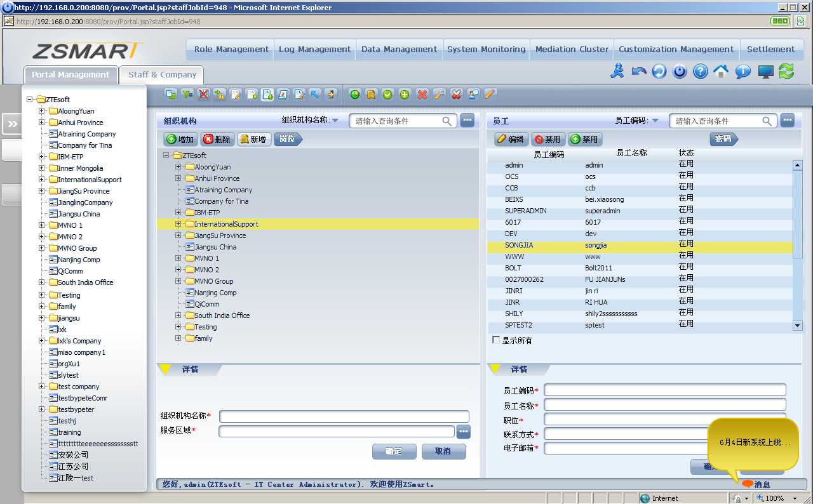The width and height of the screenshot is (813, 504).
Task: Click the blue power button icon
Action: (x=680, y=71)
